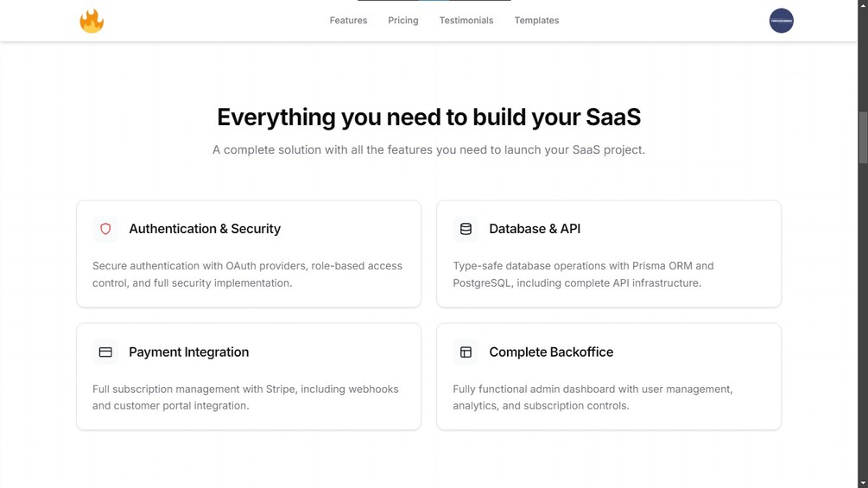The height and width of the screenshot is (488, 868).
Task: Select the Payment Integration card title
Action: click(x=188, y=352)
